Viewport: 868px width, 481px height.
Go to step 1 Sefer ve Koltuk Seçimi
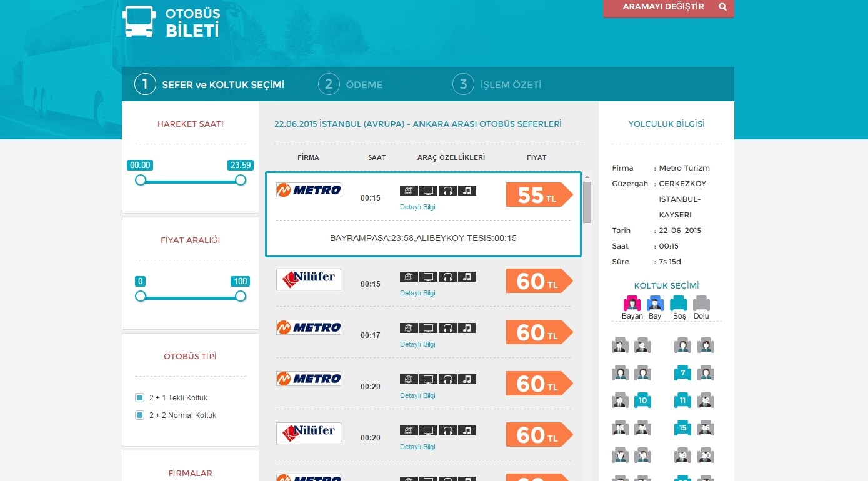pos(210,84)
